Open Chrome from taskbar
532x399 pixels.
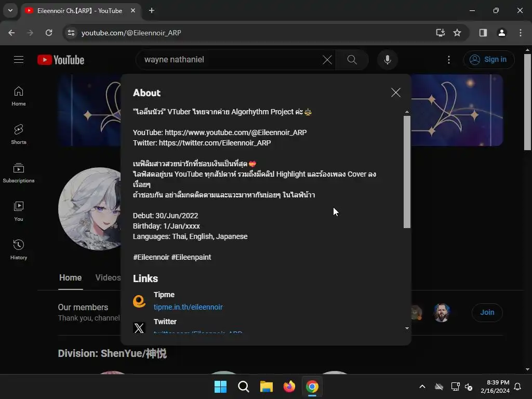coord(312,387)
